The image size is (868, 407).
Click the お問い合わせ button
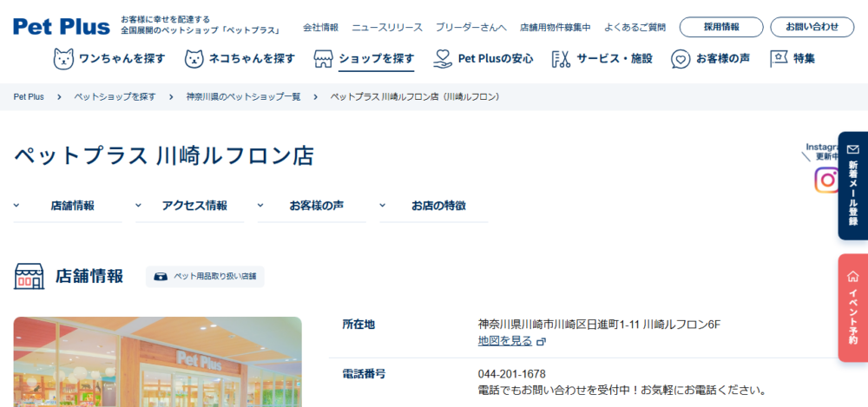812,27
